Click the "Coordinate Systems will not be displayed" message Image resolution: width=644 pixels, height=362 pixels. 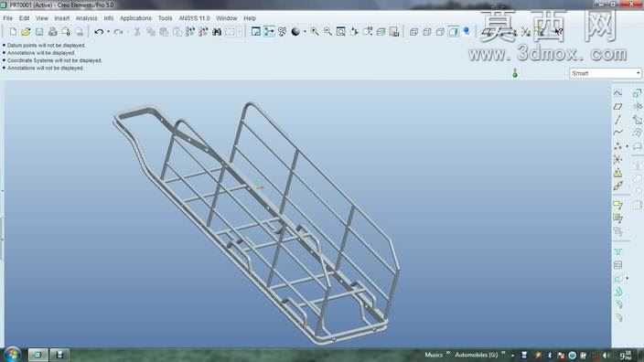point(54,60)
